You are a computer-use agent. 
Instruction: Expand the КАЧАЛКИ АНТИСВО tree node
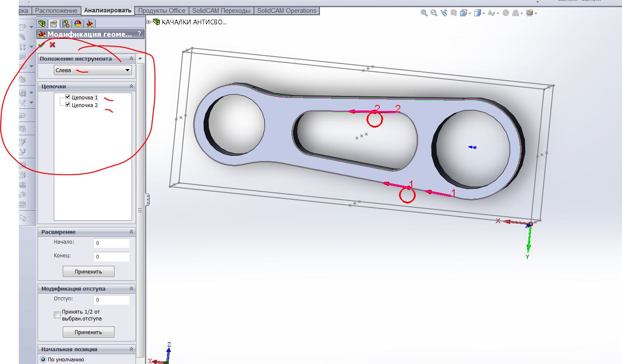pyautogui.click(x=149, y=22)
